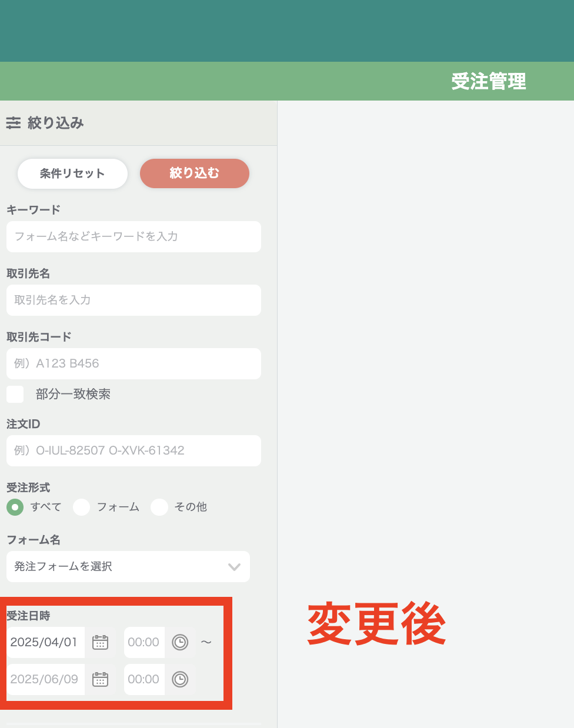Focus the 取引先名 input field
This screenshot has height=728, width=574.
click(134, 300)
